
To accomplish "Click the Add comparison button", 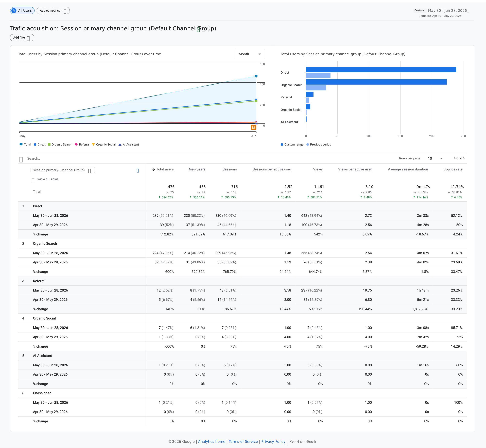I will [53, 11].
